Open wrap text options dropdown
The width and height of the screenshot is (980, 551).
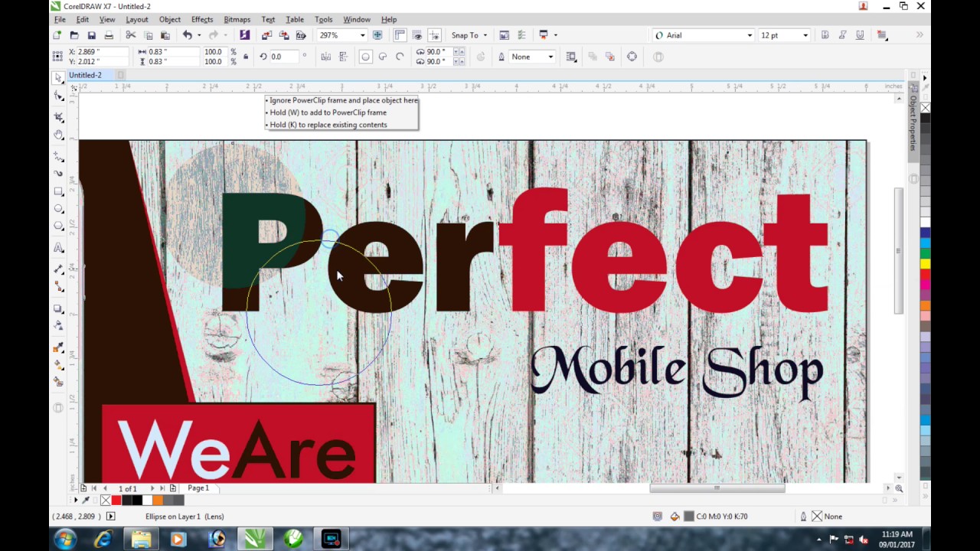572,57
